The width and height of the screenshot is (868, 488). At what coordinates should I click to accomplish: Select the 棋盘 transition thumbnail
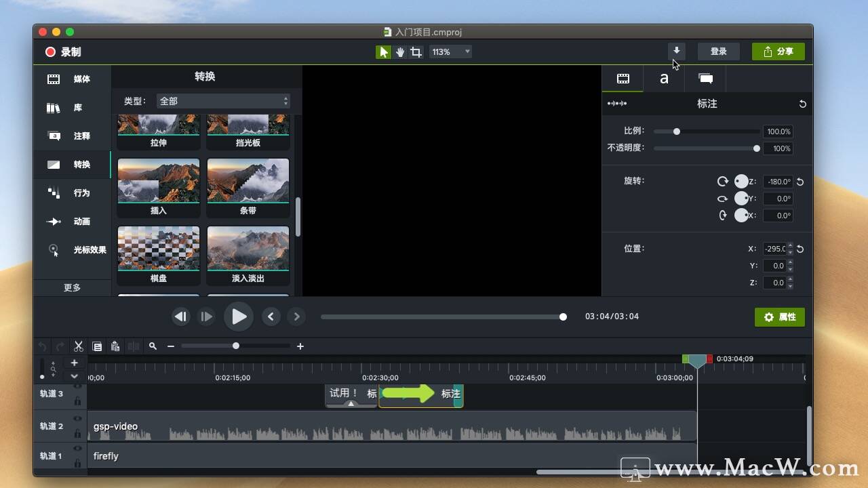pos(159,256)
